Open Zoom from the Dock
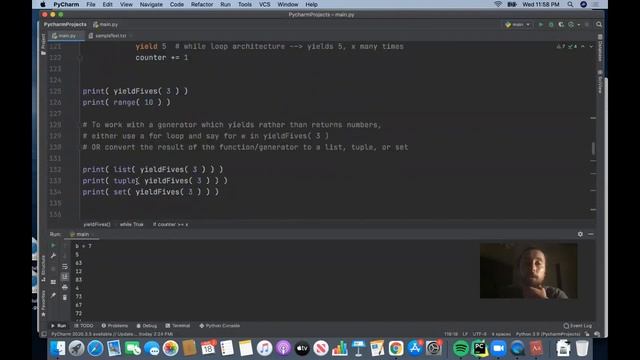Viewport: 640px width, 360px height. (498, 349)
